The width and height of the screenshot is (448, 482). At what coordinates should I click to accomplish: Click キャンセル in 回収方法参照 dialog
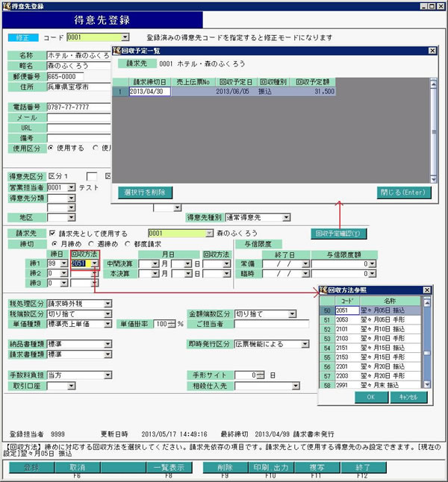[408, 397]
